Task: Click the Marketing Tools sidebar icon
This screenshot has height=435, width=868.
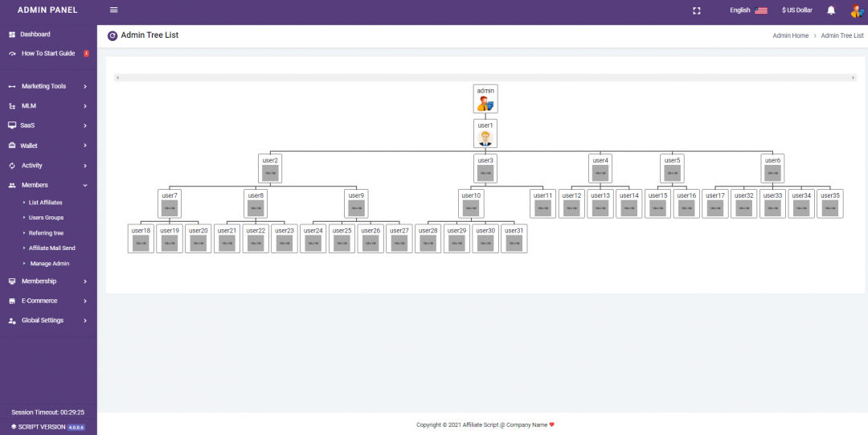Action: point(12,87)
